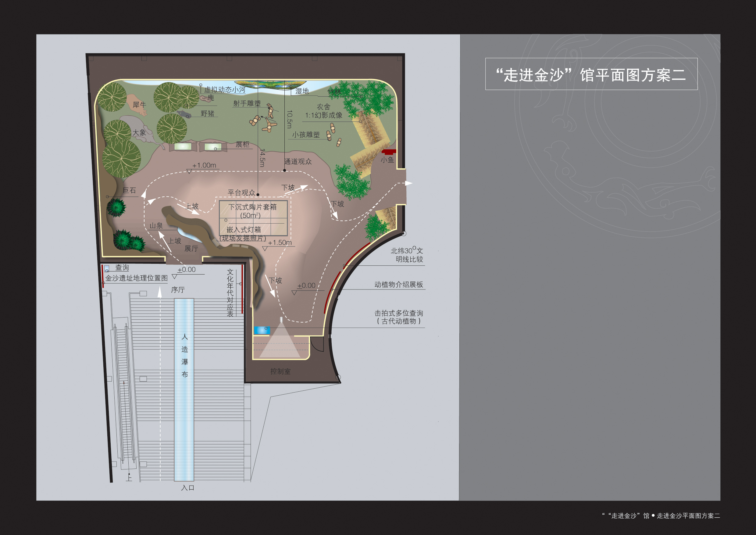The image size is (756, 535).
Task: Click the 控制室 control room label
Action: tap(280, 371)
